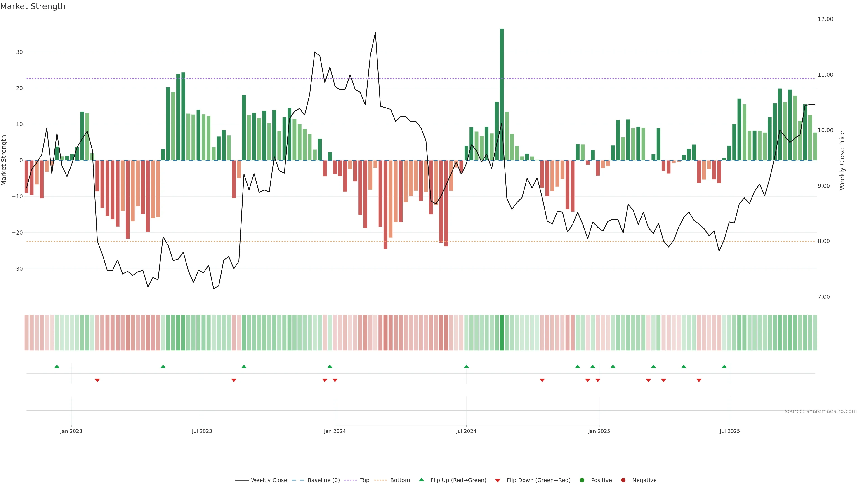Viewport: 868px width, 488px height.
Task: Click the first green flip-up triangle marker
Action: [57, 366]
